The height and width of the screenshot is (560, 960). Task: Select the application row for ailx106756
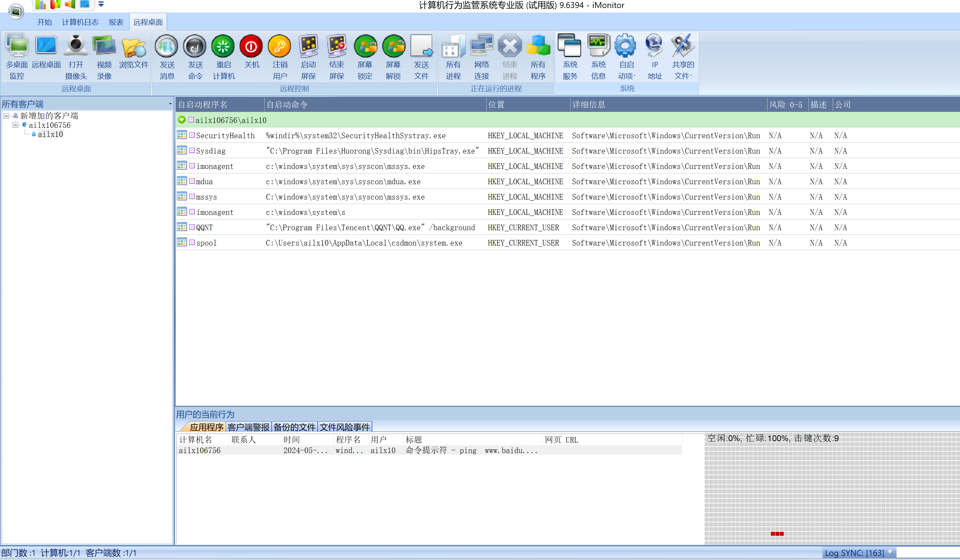click(x=429, y=450)
